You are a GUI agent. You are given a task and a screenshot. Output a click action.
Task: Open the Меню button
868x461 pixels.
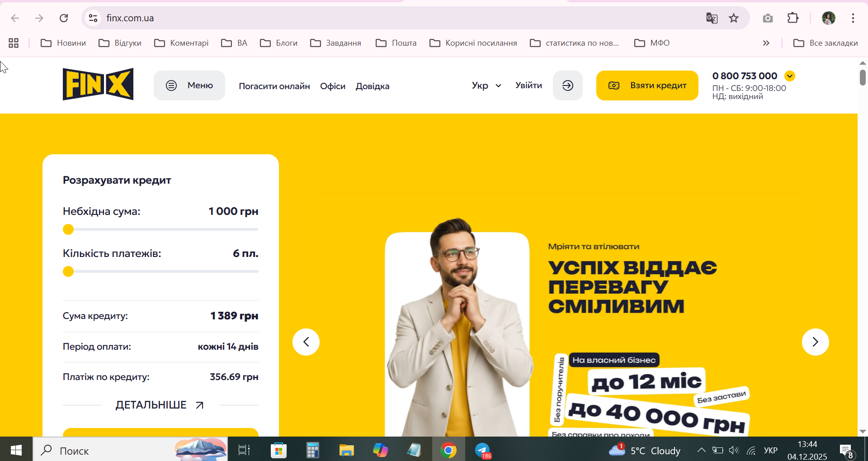[189, 86]
